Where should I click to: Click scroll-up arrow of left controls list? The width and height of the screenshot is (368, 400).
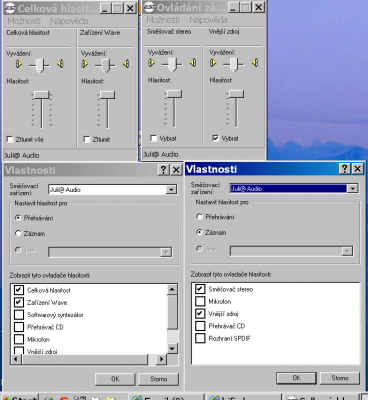pyautogui.click(x=172, y=289)
